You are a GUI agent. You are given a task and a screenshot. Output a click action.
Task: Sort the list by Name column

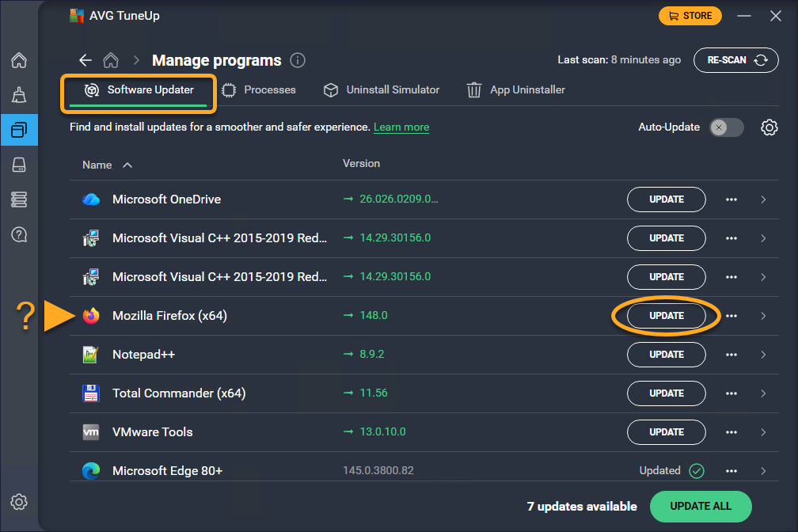pyautogui.click(x=107, y=165)
